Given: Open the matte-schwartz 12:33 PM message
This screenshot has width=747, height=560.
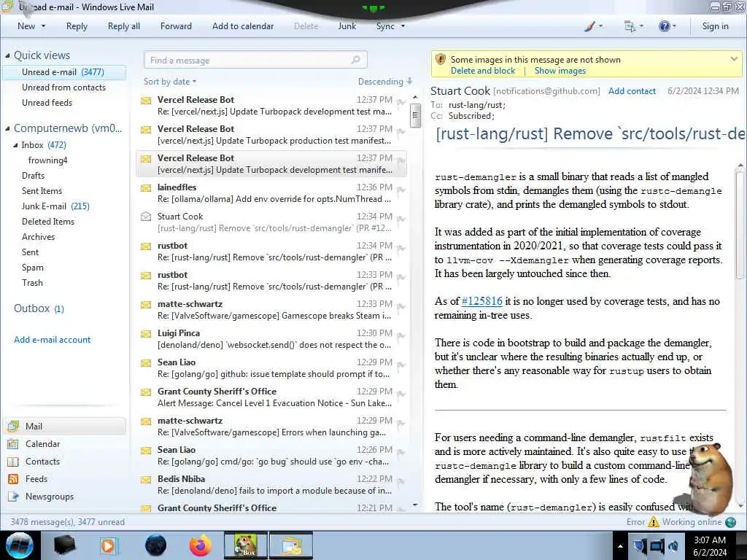Looking at the screenshot, I should (x=271, y=309).
